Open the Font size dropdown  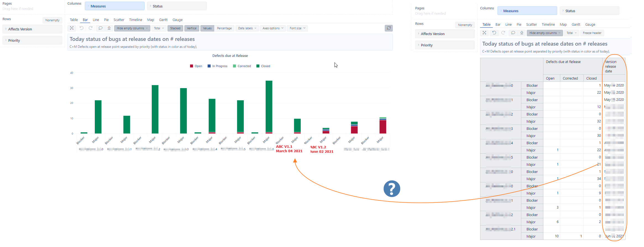(x=297, y=28)
